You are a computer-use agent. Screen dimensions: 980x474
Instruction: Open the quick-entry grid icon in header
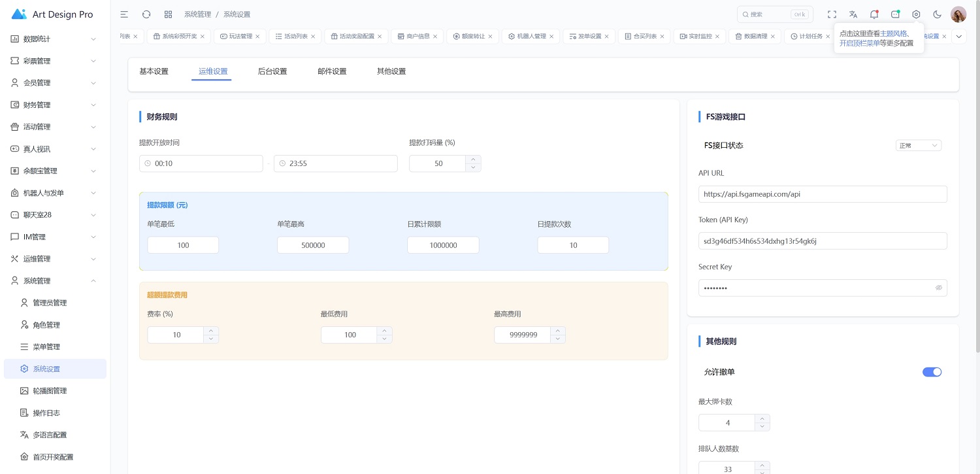click(x=168, y=14)
